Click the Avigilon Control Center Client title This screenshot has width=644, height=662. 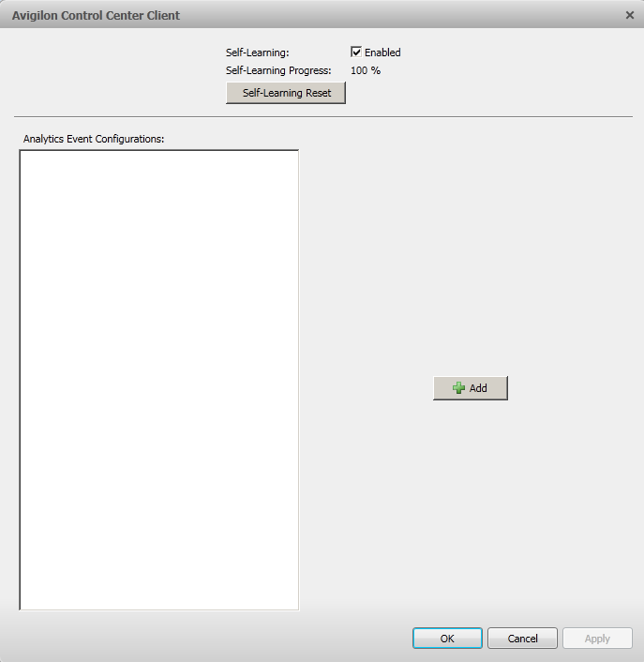(x=96, y=16)
